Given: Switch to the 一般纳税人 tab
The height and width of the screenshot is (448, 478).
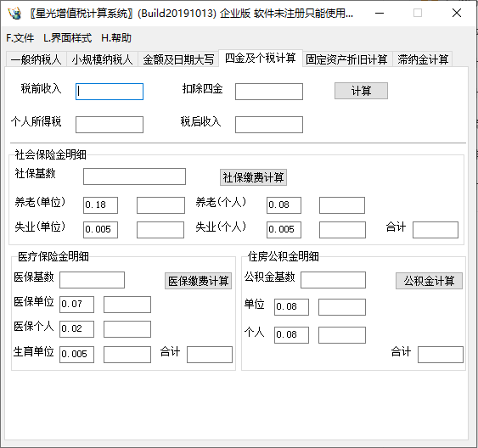Looking at the screenshot, I should pyautogui.click(x=37, y=59).
